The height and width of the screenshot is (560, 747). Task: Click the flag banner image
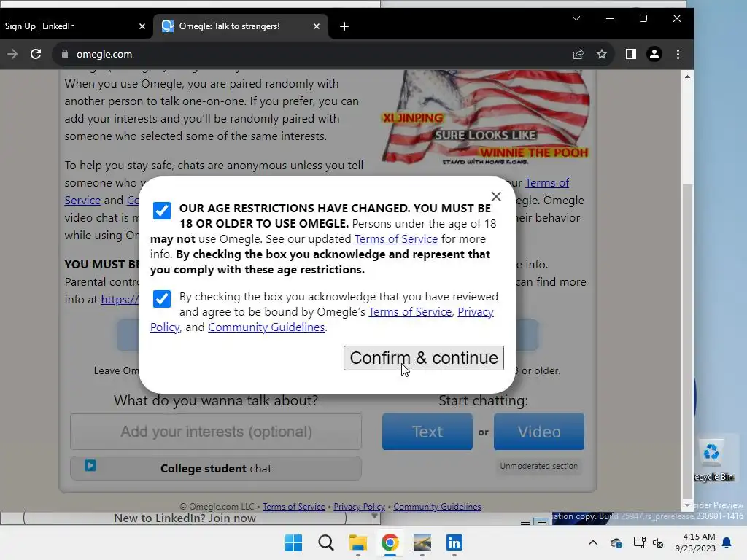pyautogui.click(x=486, y=117)
